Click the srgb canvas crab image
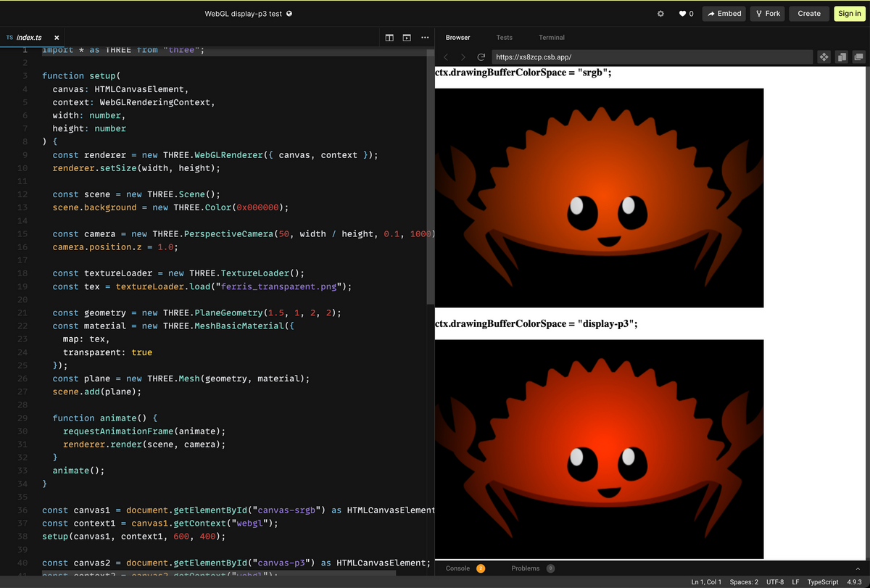 pos(600,198)
